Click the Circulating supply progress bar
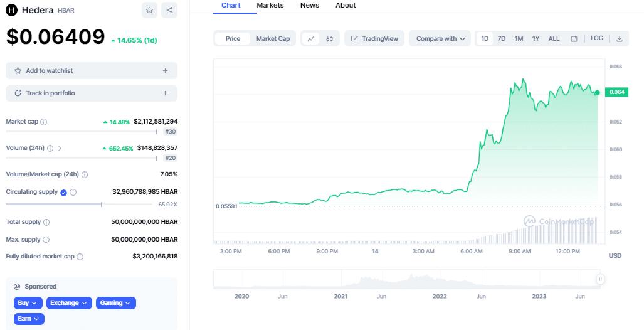The height and width of the screenshot is (330, 644). click(x=80, y=205)
